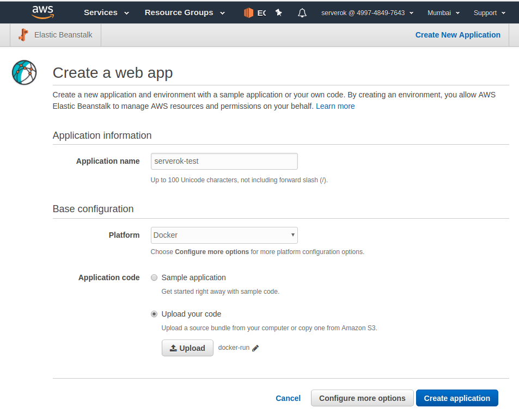Open the Mumbai region selector
This screenshot has width=519, height=420.
click(x=443, y=13)
